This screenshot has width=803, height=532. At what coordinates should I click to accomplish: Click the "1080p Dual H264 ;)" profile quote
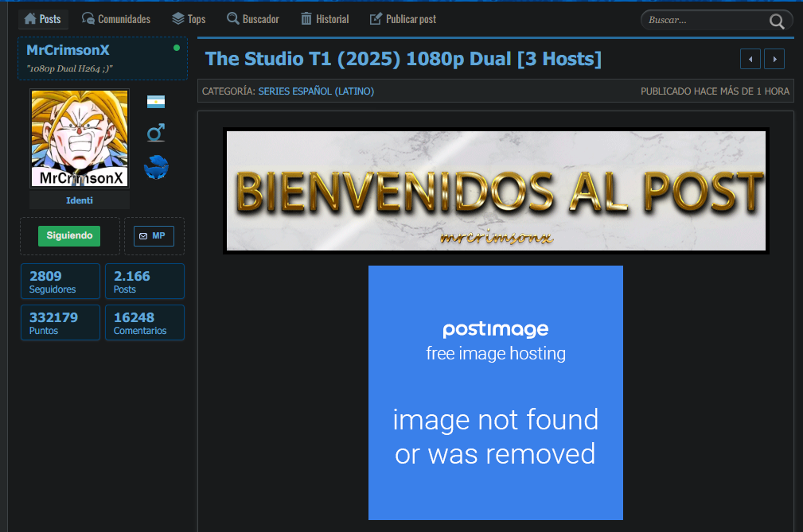coord(70,68)
